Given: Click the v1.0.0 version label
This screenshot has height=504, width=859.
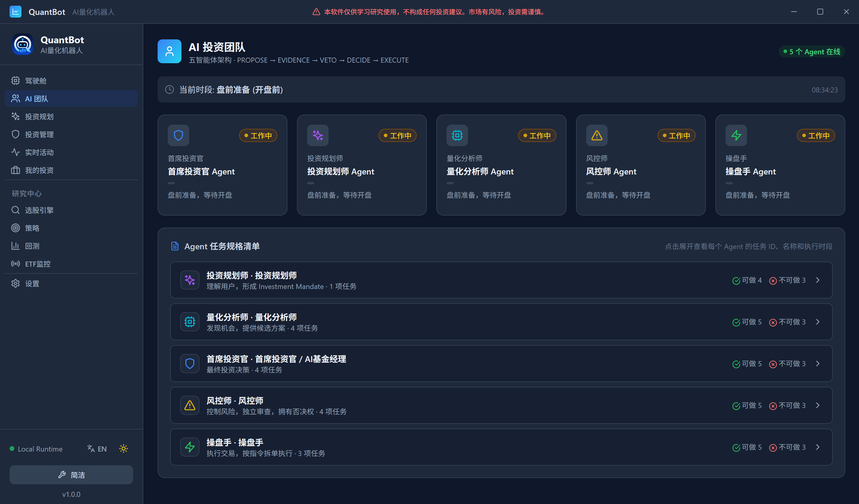Looking at the screenshot, I should [71, 494].
